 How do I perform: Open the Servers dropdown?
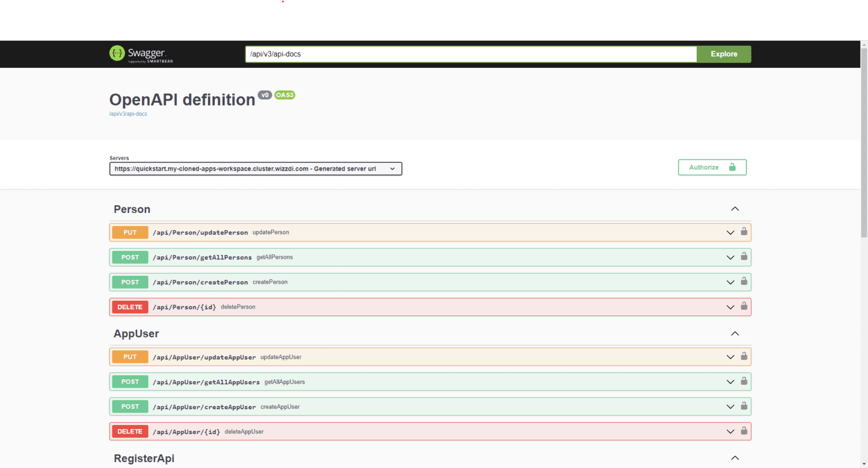click(255, 169)
